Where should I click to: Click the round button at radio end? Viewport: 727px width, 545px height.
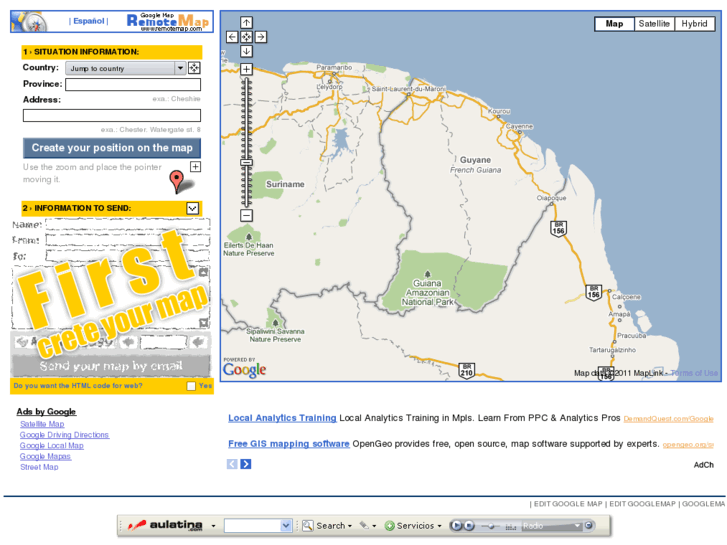click(x=589, y=526)
